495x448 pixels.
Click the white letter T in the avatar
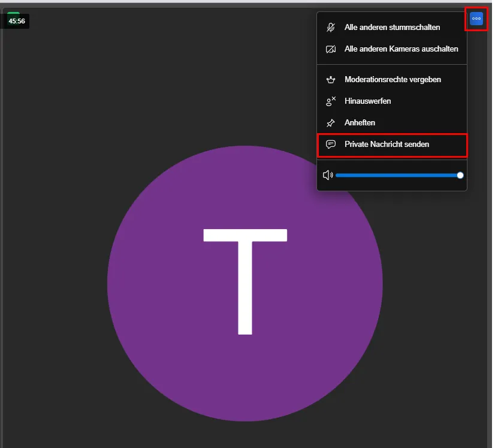coord(245,282)
